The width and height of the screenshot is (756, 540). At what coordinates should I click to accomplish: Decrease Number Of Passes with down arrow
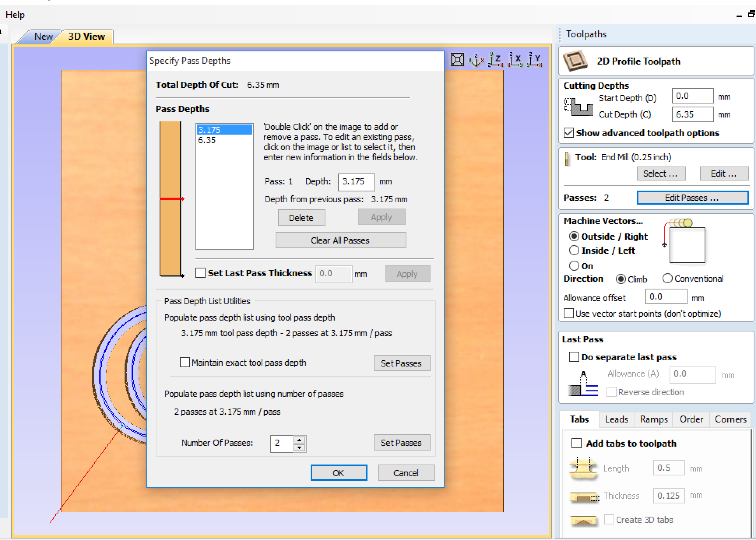(299, 447)
